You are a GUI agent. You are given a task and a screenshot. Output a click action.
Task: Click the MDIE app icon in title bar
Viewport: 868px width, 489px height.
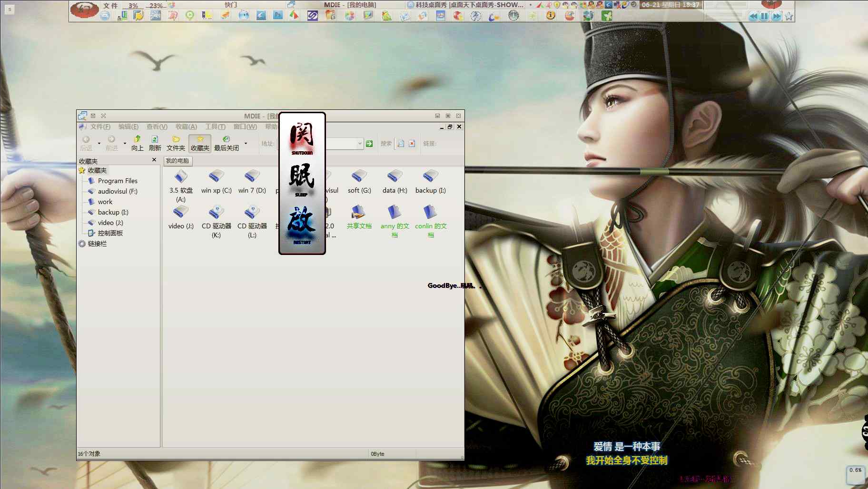[x=83, y=116]
